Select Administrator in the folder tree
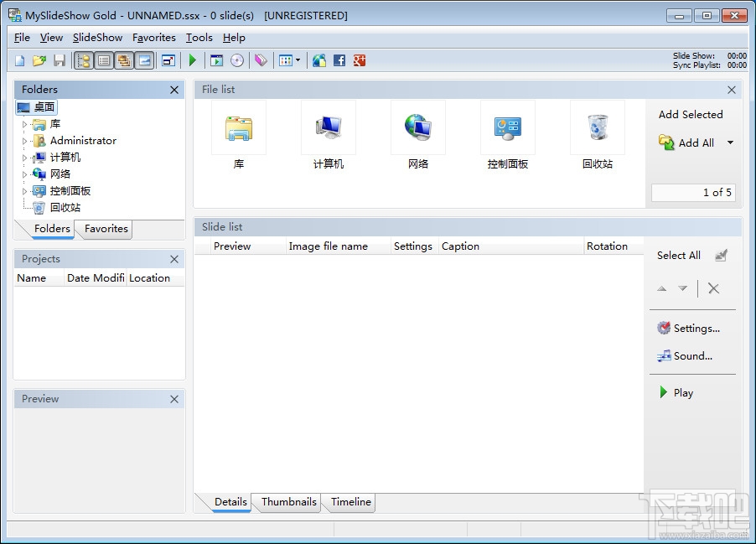The image size is (756, 544). tap(83, 141)
